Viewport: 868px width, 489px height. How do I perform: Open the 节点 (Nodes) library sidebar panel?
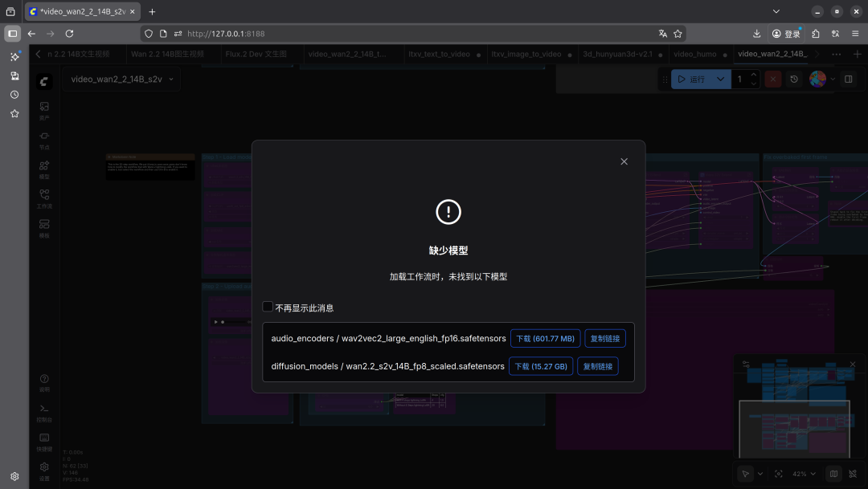point(44,137)
